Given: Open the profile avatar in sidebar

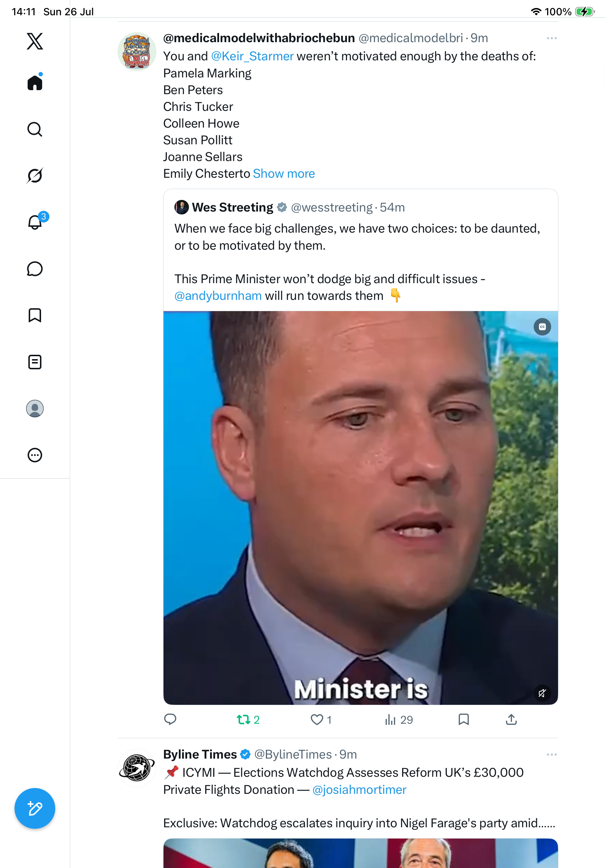Looking at the screenshot, I should pos(35,409).
